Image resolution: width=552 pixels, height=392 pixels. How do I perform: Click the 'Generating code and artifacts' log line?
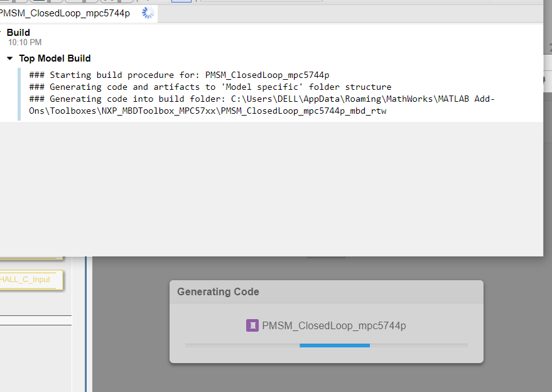[x=210, y=87]
